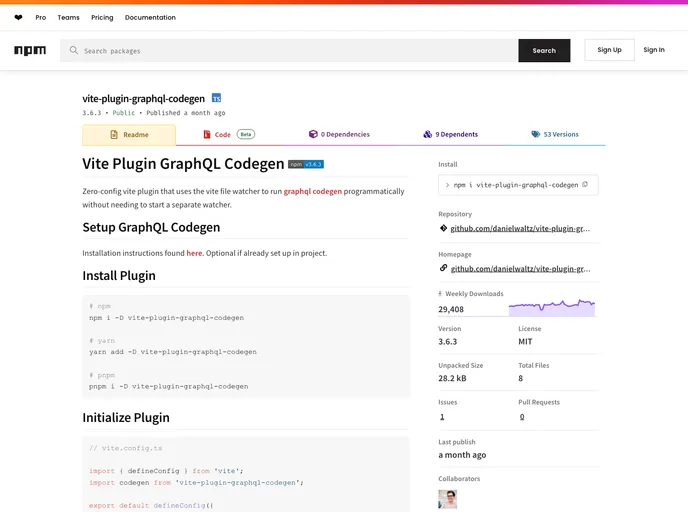The width and height of the screenshot is (688, 512).
Task: Click the Last publish 'a month ago' value
Action: click(462, 455)
